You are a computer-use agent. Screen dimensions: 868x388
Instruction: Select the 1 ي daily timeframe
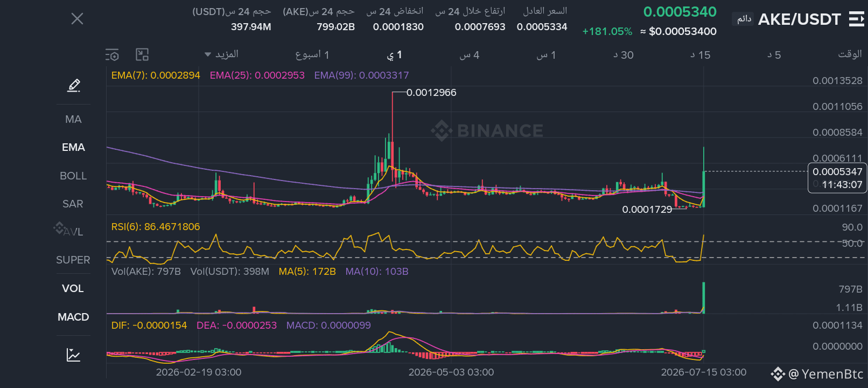pyautogui.click(x=394, y=54)
